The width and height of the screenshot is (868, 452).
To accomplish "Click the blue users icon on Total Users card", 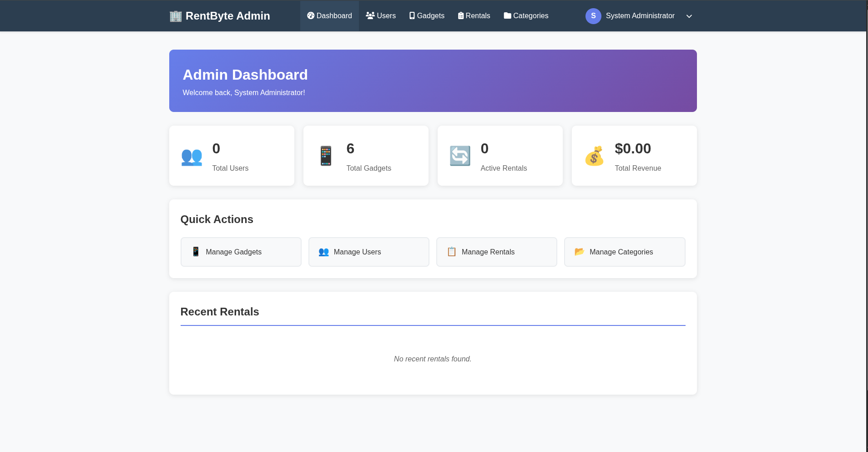I will click(192, 156).
